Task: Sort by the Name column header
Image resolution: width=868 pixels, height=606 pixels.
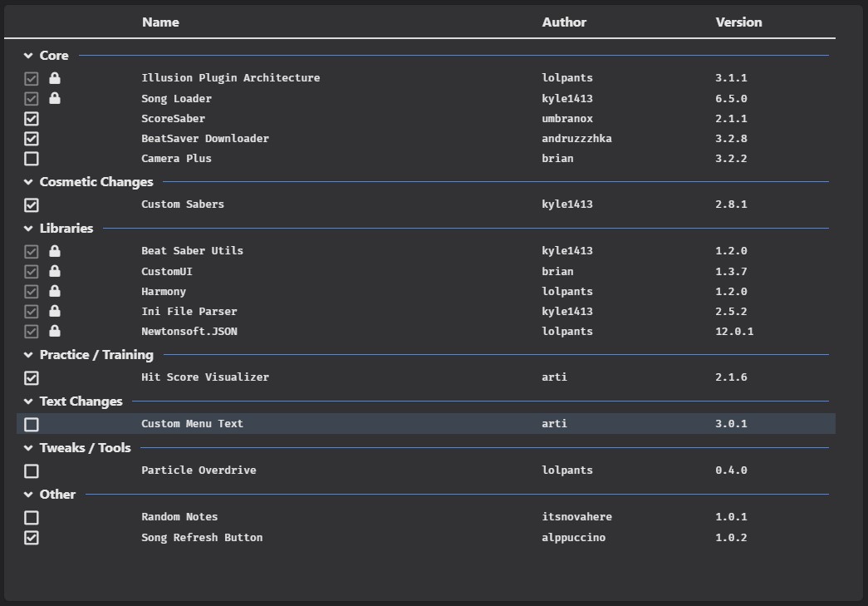Action: coord(160,22)
